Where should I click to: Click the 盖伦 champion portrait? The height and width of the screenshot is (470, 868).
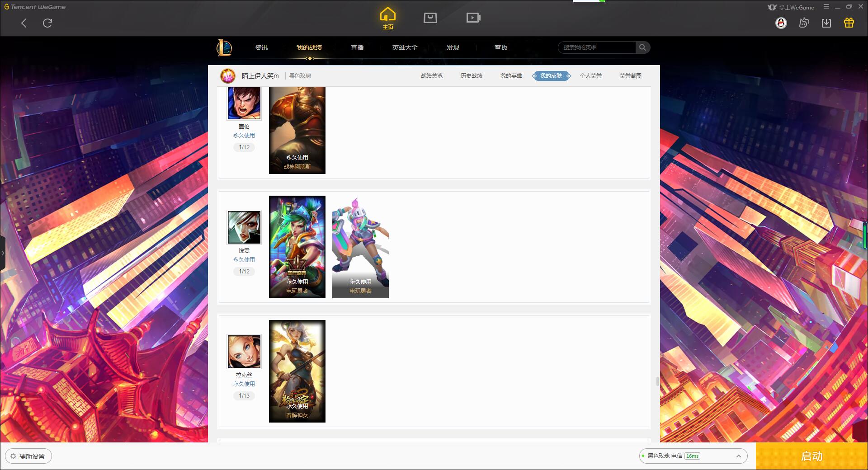click(x=244, y=103)
